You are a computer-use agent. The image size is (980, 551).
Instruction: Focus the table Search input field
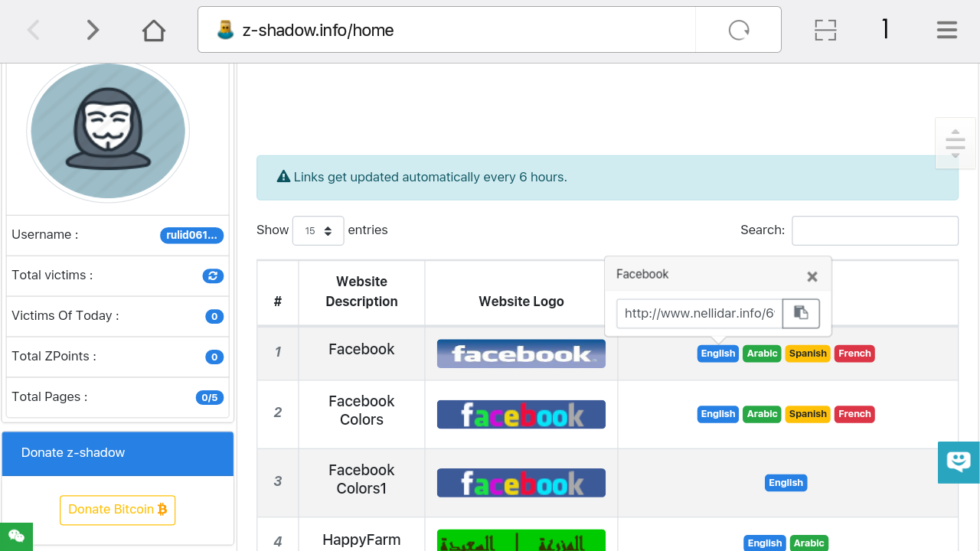click(x=875, y=230)
